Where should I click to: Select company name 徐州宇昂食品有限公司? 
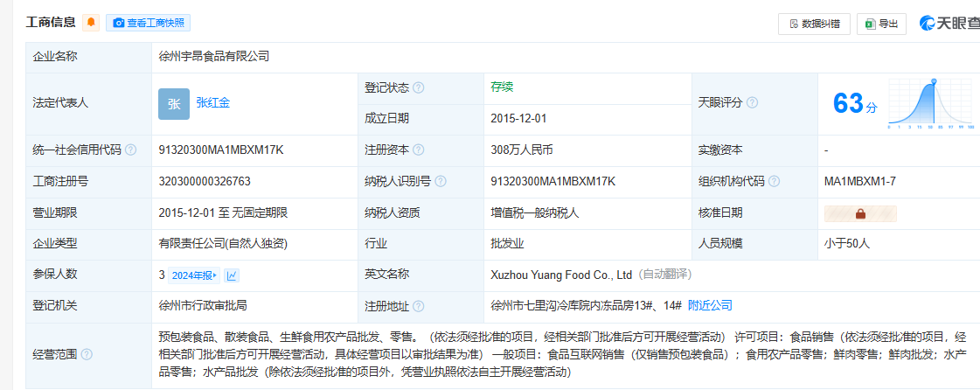coord(214,56)
